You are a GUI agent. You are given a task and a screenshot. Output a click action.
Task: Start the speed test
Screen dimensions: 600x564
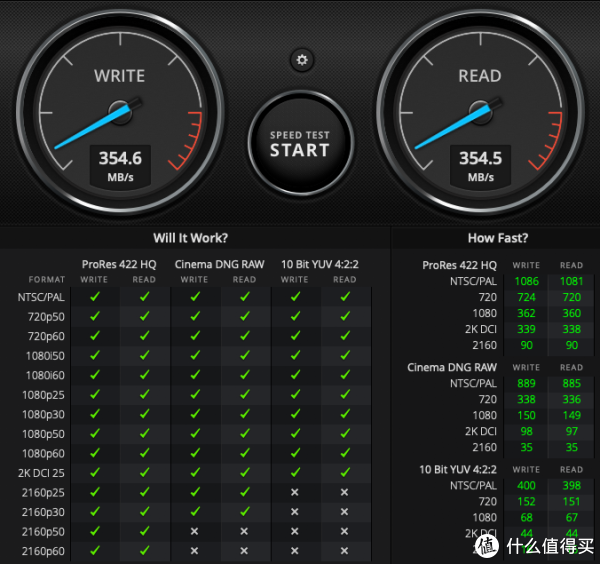point(300,144)
